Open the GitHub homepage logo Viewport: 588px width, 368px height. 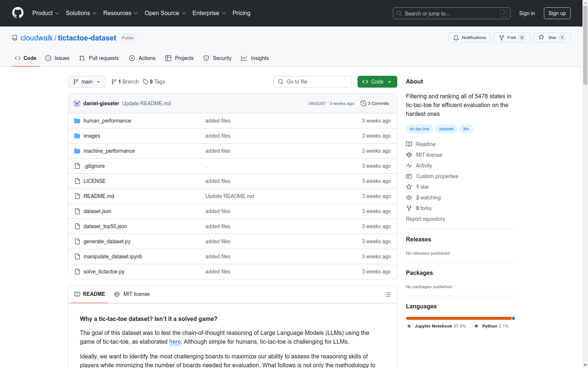pyautogui.click(x=18, y=13)
